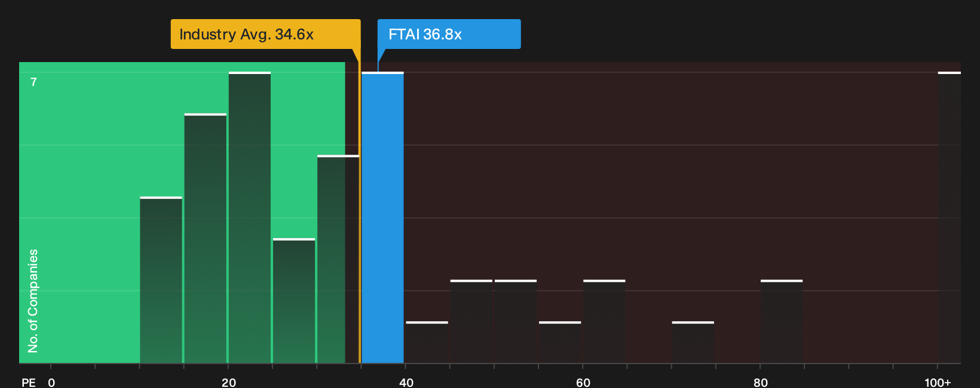
Task: Click the PE axis label
Action: pos(29,383)
